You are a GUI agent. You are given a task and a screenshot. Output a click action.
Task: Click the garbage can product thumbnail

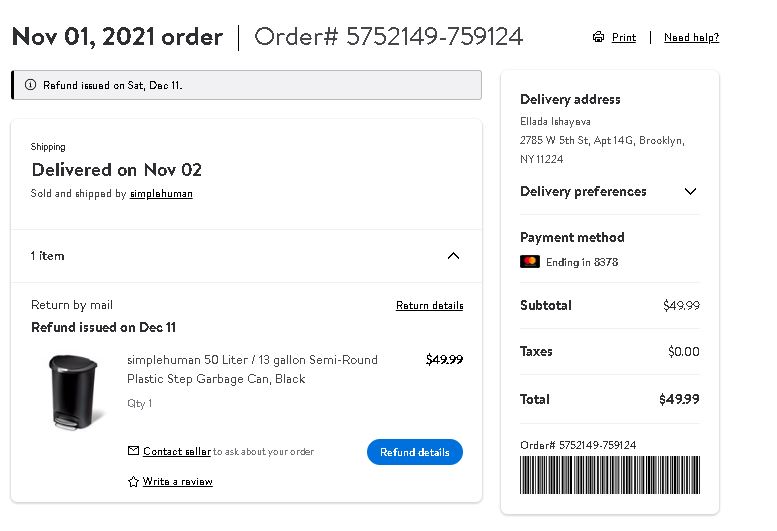click(74, 391)
